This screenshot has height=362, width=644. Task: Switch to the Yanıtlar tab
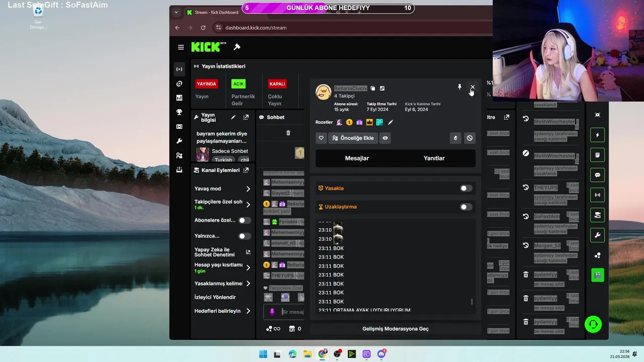tap(434, 158)
